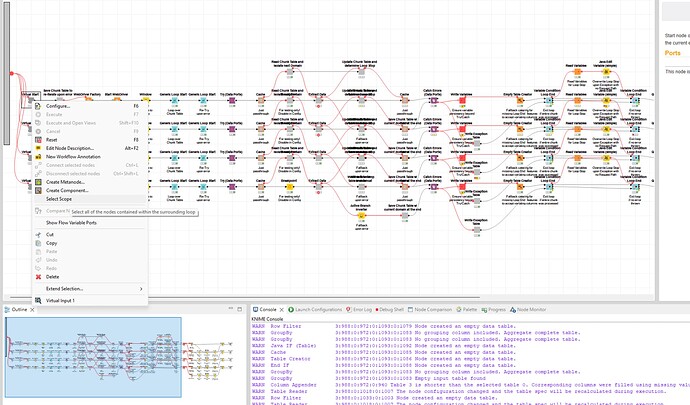The image size is (690, 405).
Task: Click Delete in the context menu
Action: [52, 277]
